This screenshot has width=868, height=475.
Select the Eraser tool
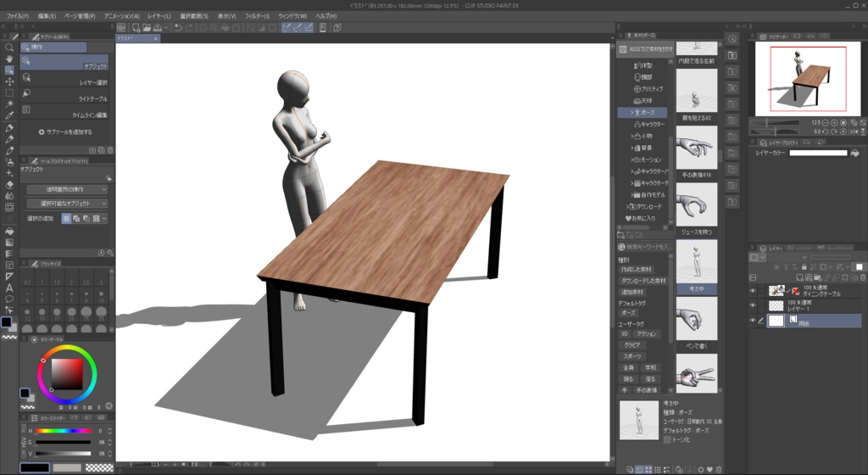[x=9, y=185]
